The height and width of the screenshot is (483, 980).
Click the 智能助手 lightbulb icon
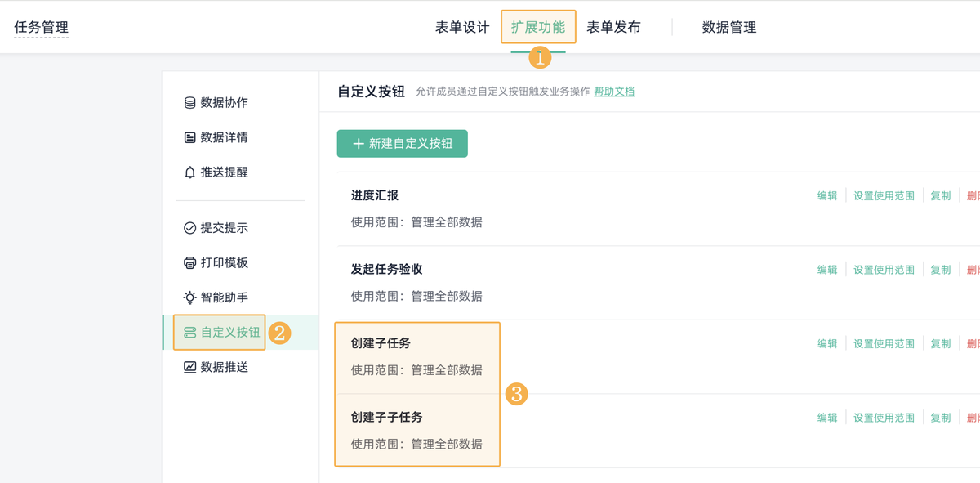click(x=190, y=297)
